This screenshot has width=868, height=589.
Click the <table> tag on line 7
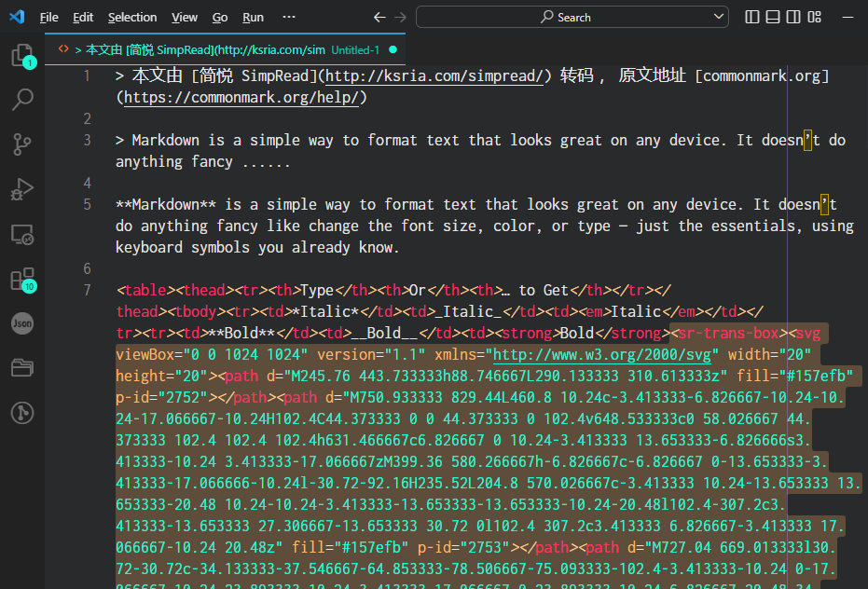click(145, 290)
